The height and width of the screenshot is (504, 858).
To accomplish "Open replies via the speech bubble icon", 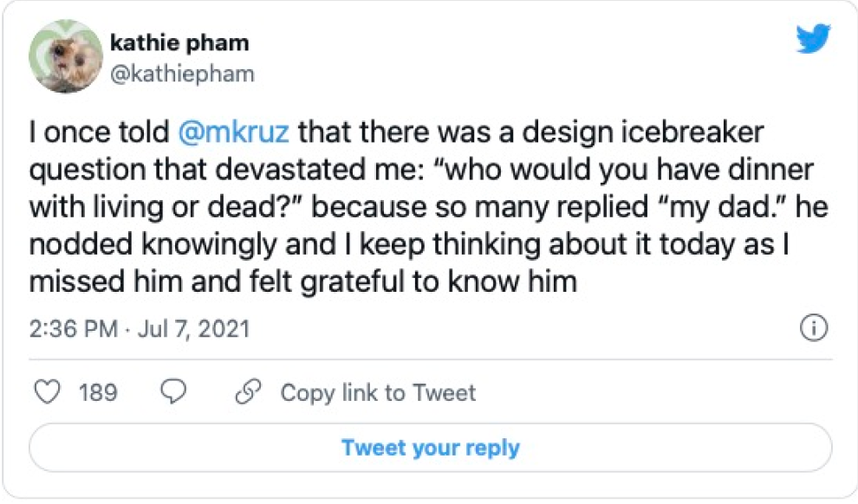I will (x=174, y=392).
